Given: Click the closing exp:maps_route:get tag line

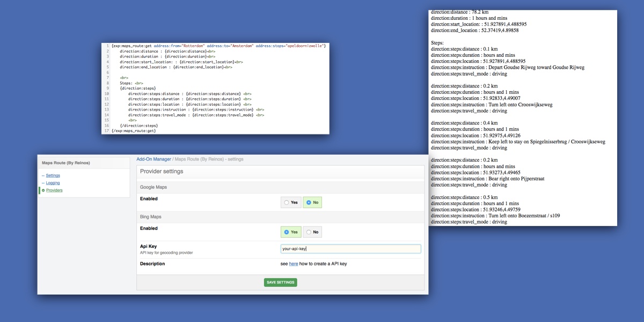Looking at the screenshot, I should 134,130.
